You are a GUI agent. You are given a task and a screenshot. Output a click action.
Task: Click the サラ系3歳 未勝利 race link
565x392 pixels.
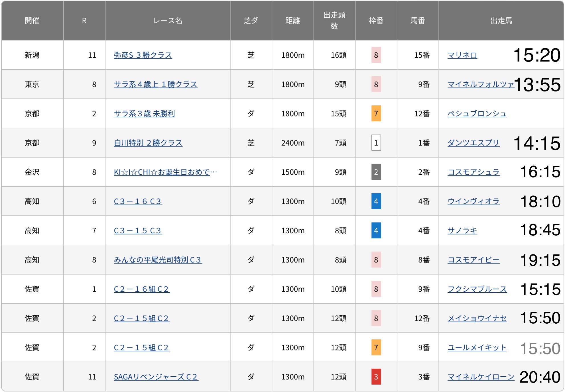coord(144,114)
